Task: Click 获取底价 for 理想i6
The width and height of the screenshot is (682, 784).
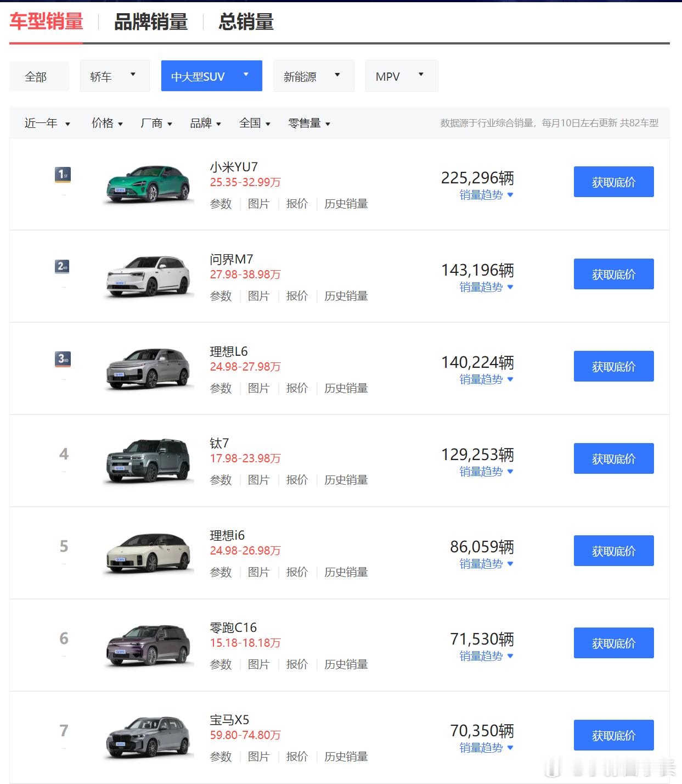Action: [x=613, y=551]
